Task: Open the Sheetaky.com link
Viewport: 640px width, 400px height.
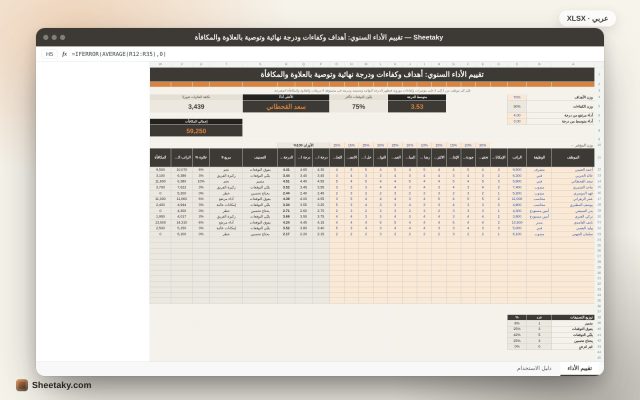Action: click(x=62, y=385)
